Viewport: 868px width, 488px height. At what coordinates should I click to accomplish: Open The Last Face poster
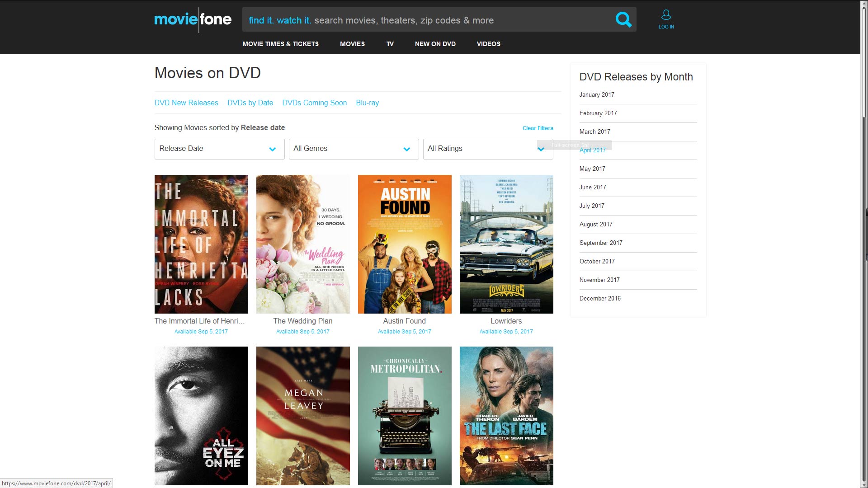point(506,416)
